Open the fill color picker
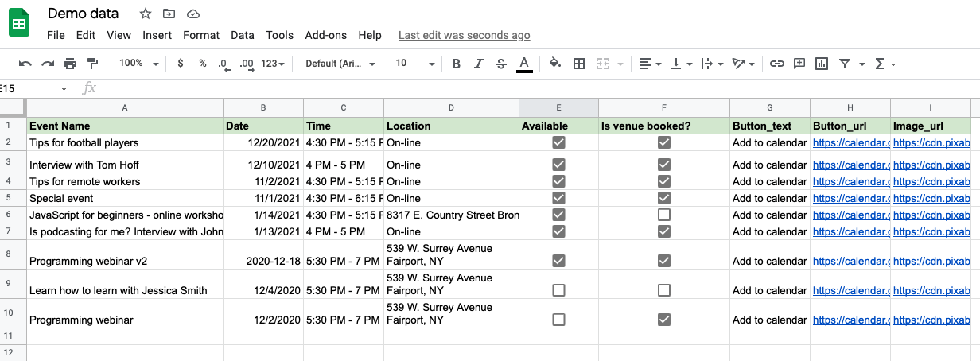Image resolution: width=980 pixels, height=361 pixels. [555, 64]
